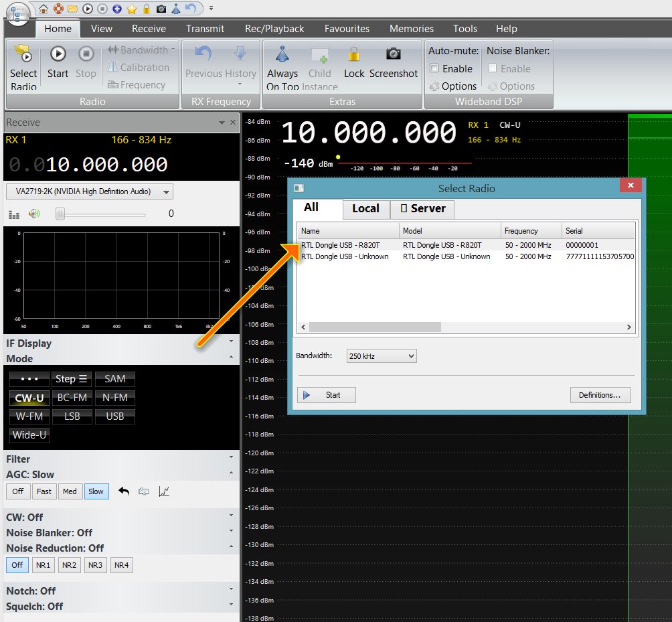The height and width of the screenshot is (622, 672).
Task: Open the View ribbon tab
Action: pyautogui.click(x=102, y=29)
